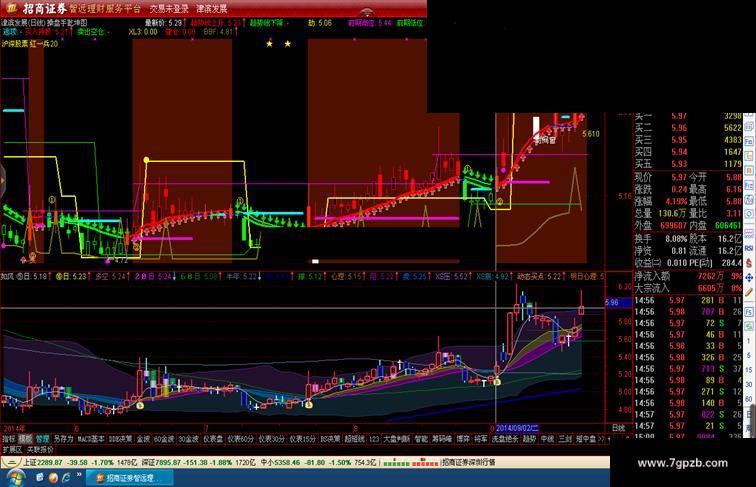Click the F10 info sidebar icon
This screenshot has height=487, width=756.
[748, 141]
